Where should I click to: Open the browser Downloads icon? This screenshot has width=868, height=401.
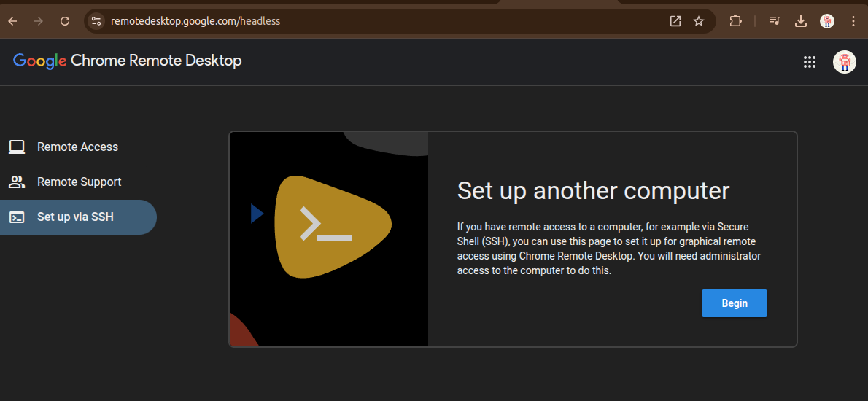[x=800, y=22]
